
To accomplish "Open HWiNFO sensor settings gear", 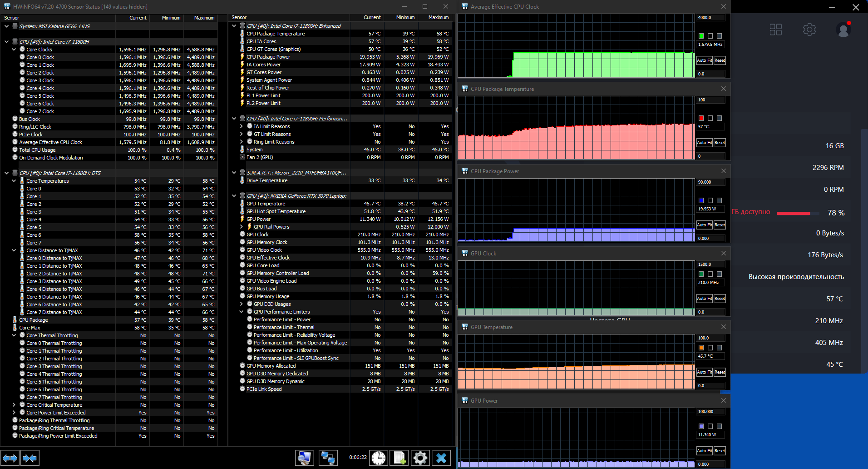I will point(420,458).
